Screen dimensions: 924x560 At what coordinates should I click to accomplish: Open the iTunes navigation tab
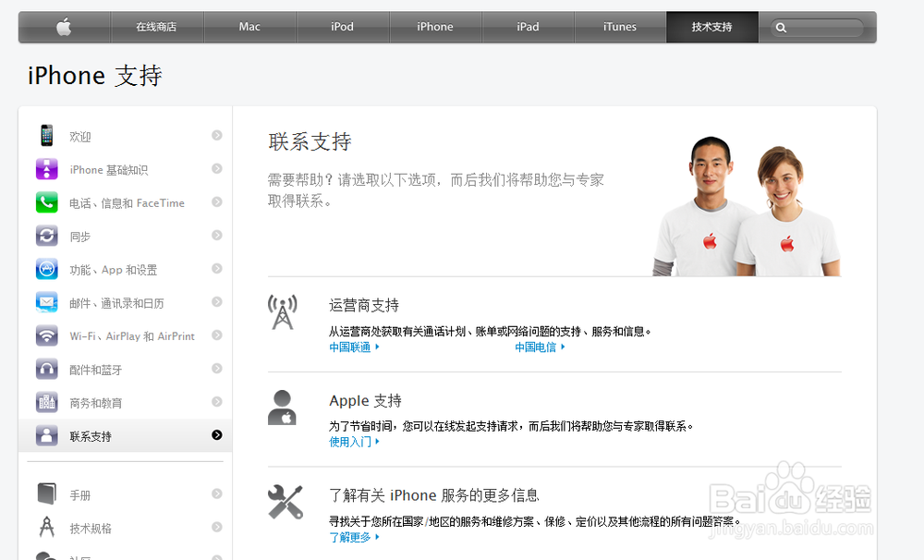coord(620,27)
